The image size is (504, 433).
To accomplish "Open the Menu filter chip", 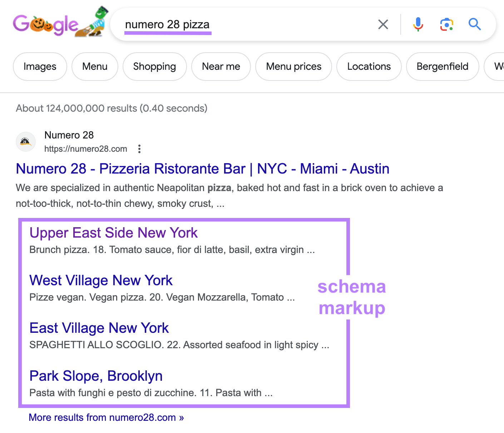I will tap(95, 67).
